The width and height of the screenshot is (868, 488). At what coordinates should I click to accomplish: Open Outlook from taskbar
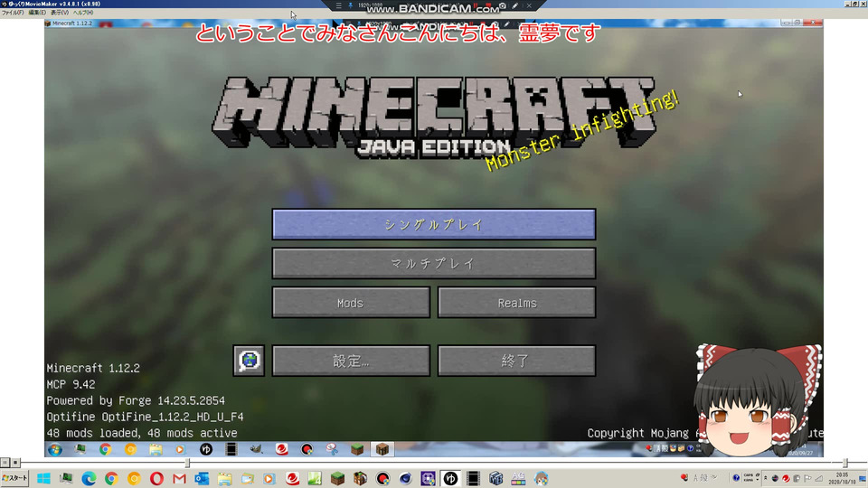[x=202, y=479]
